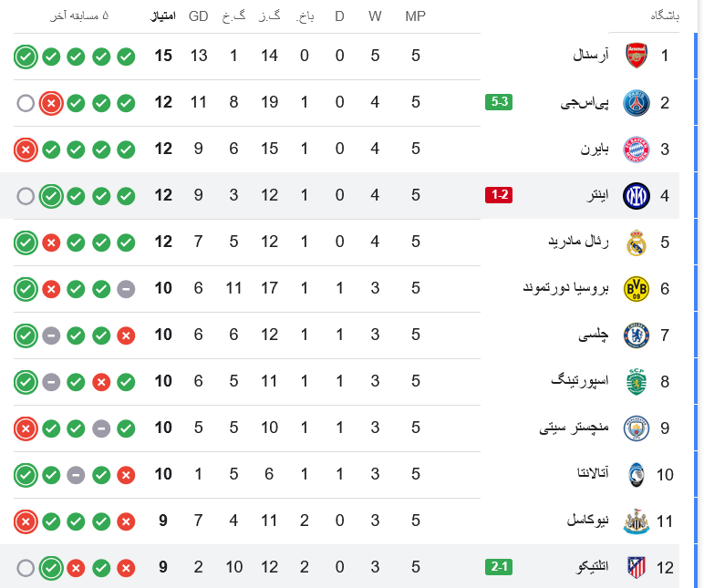Click the gray draw marker in Dortmund's row
Viewport: 704px width, 588px height.
126,289
